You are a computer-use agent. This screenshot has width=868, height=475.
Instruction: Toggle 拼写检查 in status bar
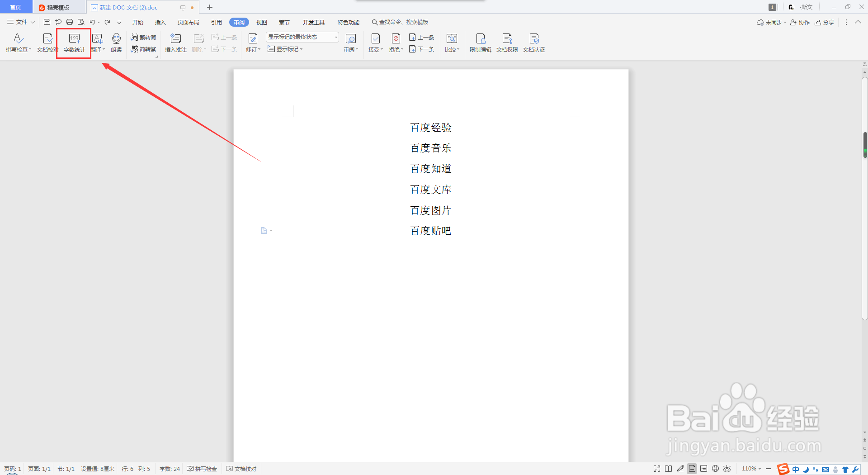tap(202, 469)
